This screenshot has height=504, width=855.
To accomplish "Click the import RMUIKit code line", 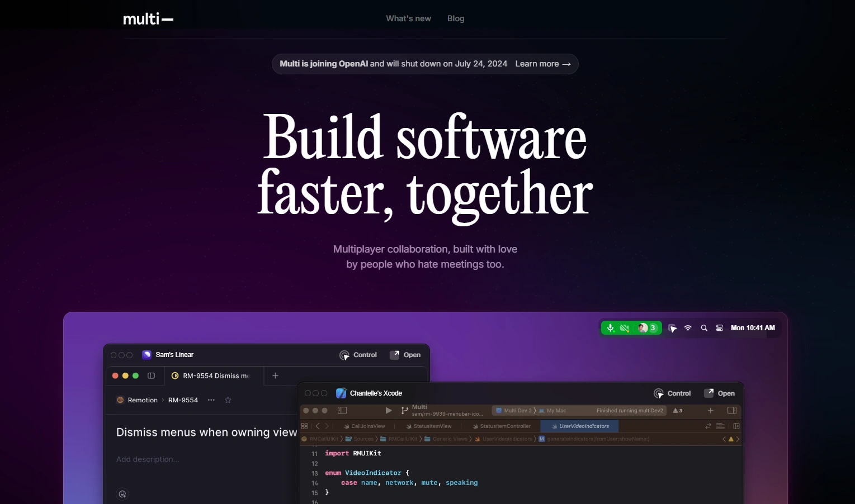I will pos(353,453).
